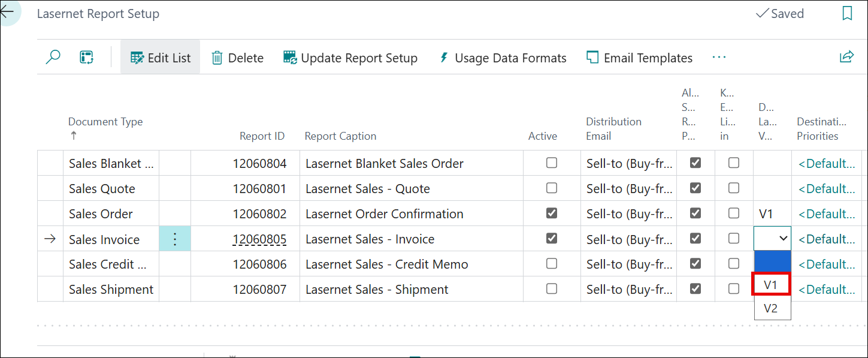This screenshot has width=868, height=358.
Task: Toggle Active checkbox for Sales Shipment
Action: click(x=552, y=289)
